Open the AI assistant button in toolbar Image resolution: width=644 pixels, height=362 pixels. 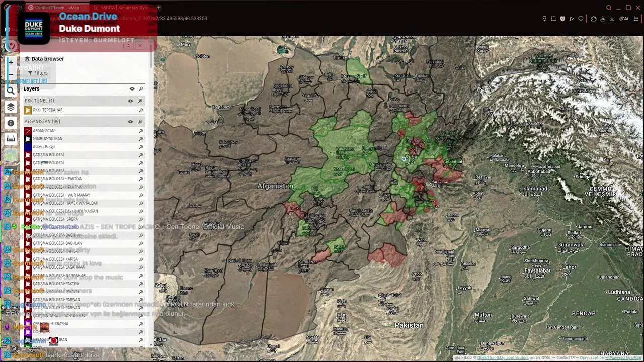click(x=624, y=19)
